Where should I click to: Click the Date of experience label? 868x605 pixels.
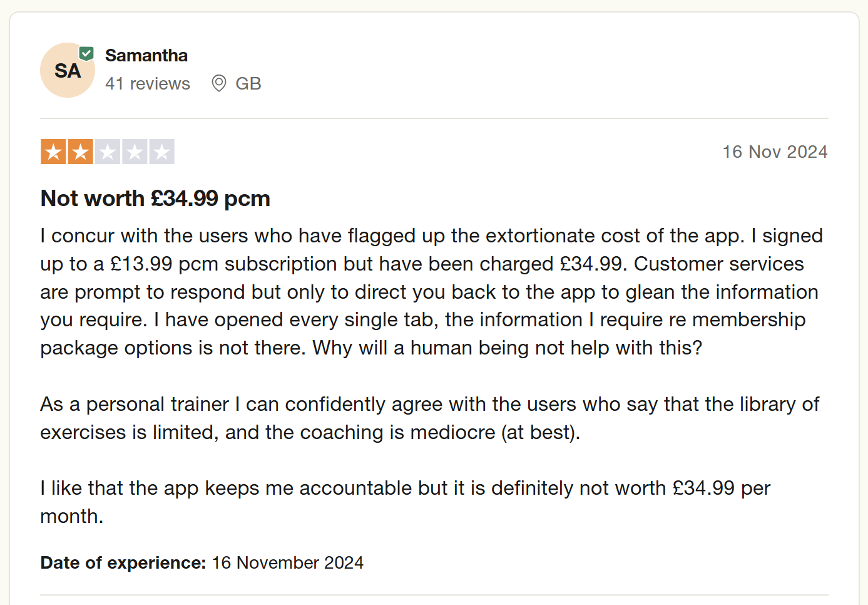[x=123, y=562]
